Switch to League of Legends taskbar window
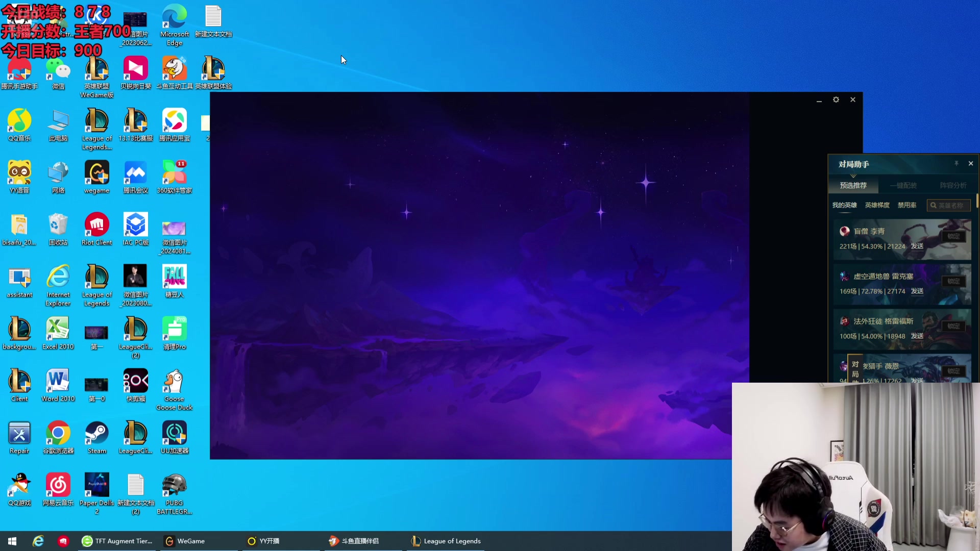This screenshot has height=551, width=980. [446, 541]
